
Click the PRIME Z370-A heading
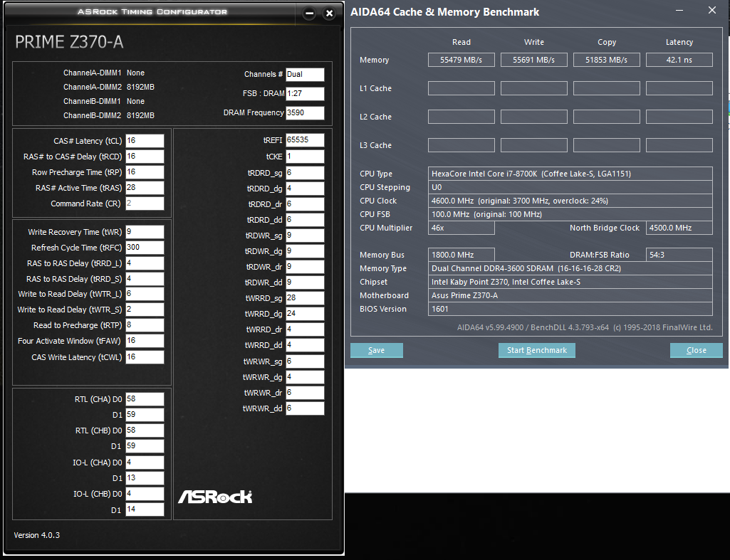[x=69, y=42]
